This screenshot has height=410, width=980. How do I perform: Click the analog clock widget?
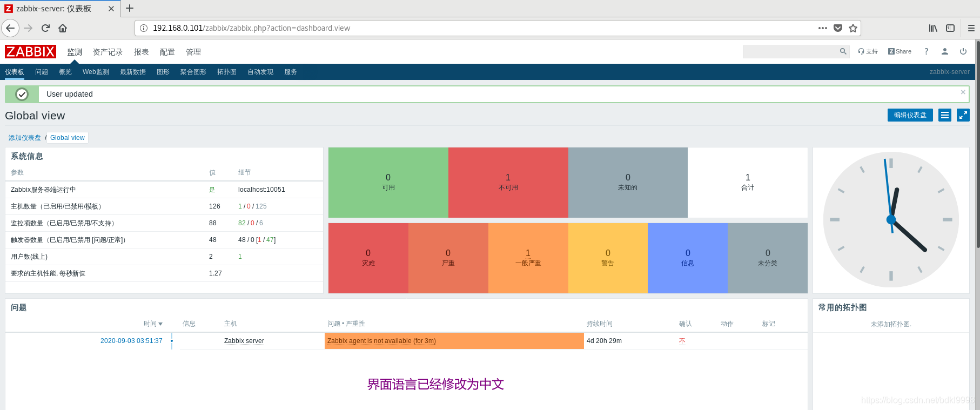pos(891,220)
